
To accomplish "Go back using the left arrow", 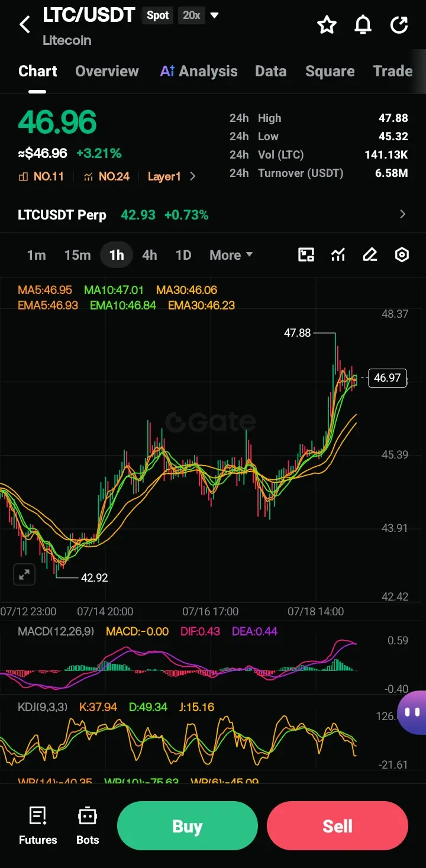I will click(x=25, y=25).
